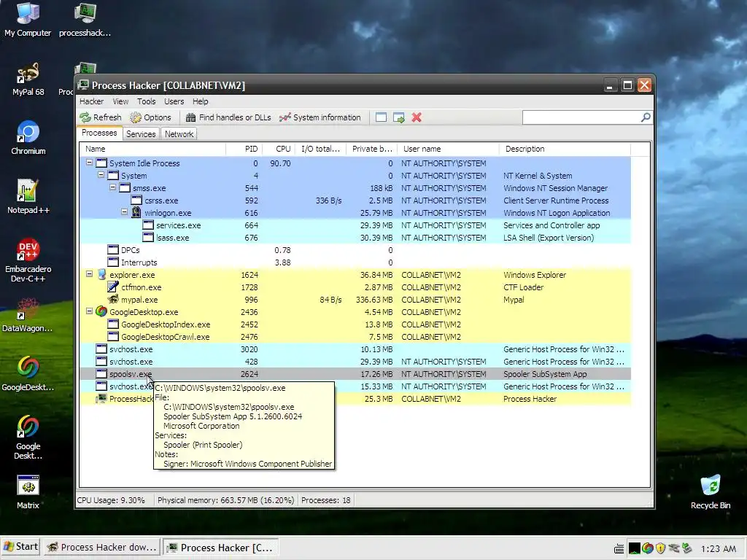This screenshot has height=560, width=747.
Task: Select svchost.exe with PID 428
Action: click(x=355, y=362)
